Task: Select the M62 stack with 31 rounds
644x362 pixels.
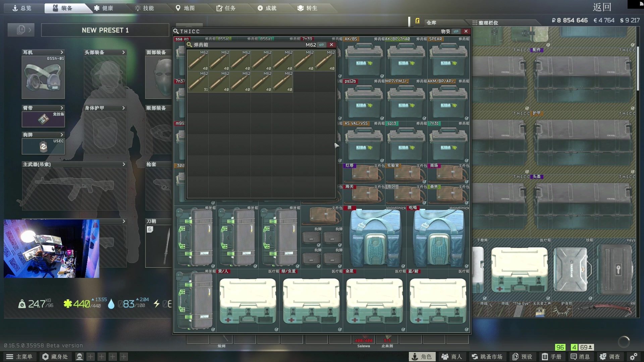Action: pyautogui.click(x=198, y=81)
